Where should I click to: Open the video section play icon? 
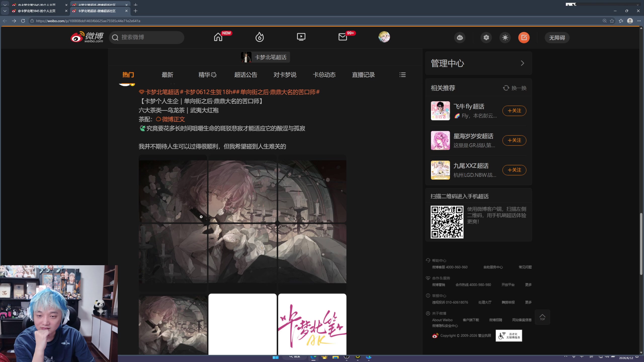tap(301, 37)
